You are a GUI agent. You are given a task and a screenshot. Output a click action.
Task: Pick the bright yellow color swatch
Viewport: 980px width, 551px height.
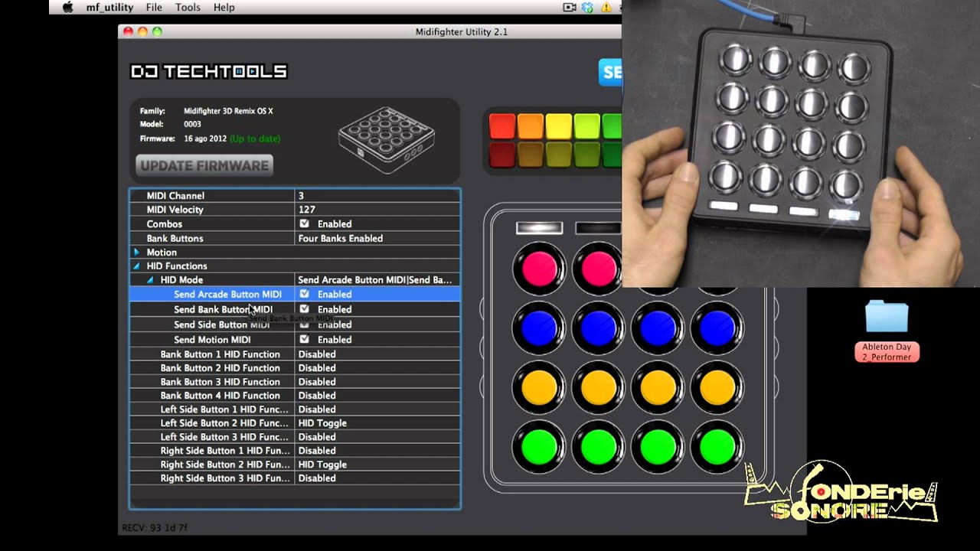[x=559, y=126]
